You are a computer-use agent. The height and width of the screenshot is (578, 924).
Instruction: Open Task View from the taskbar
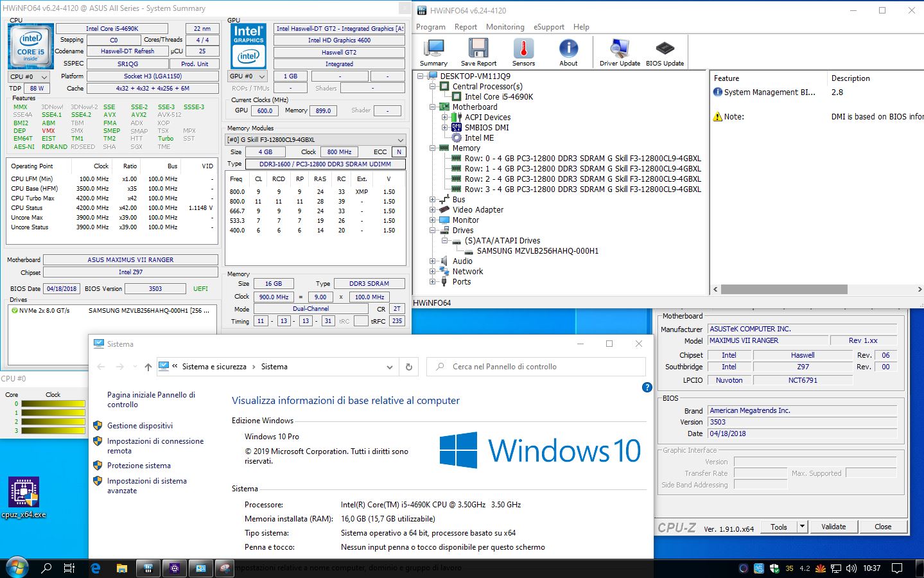tap(69, 568)
